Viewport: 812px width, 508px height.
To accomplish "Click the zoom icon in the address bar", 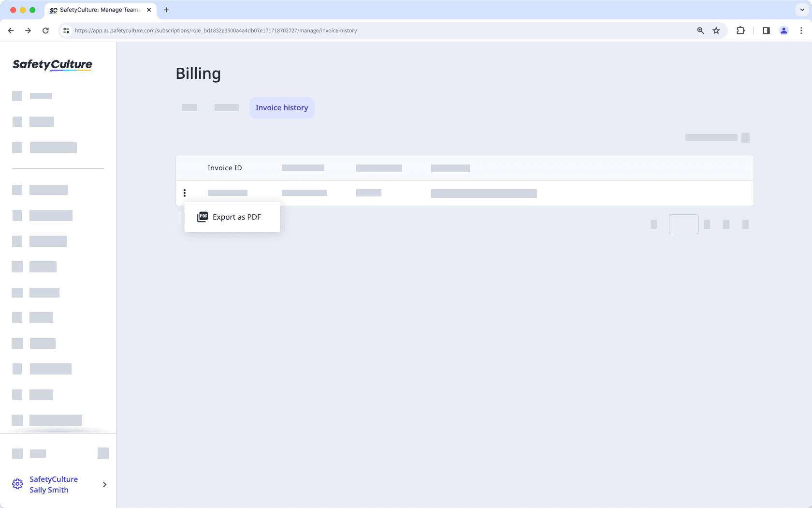I will (699, 30).
